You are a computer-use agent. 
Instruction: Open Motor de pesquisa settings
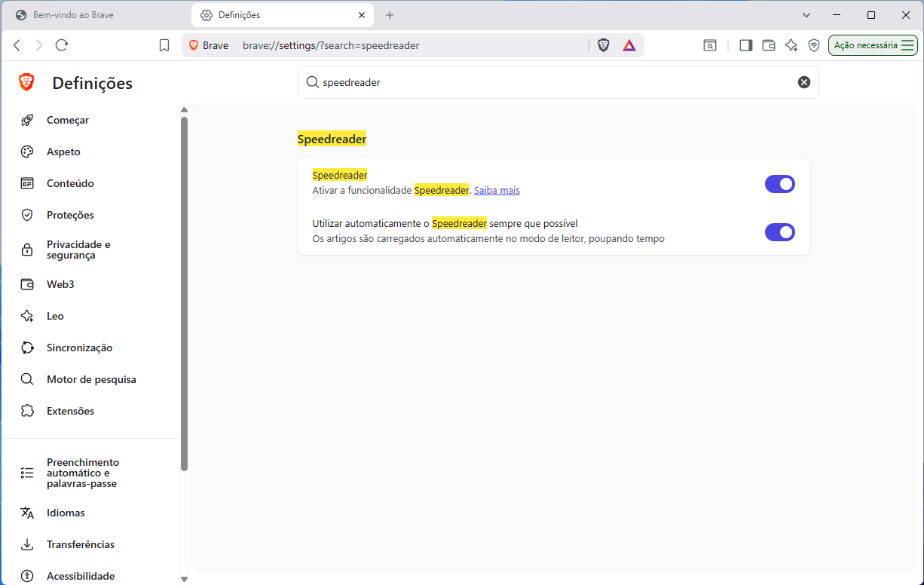[x=90, y=379]
